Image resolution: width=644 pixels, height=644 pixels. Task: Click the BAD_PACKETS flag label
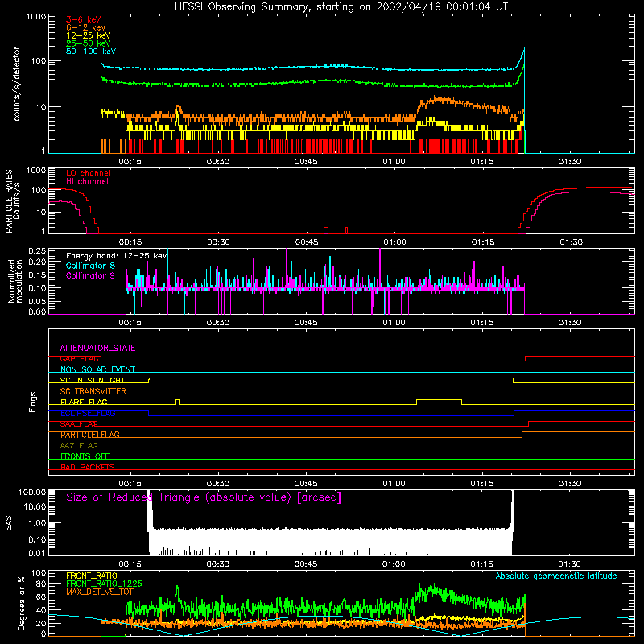88,468
